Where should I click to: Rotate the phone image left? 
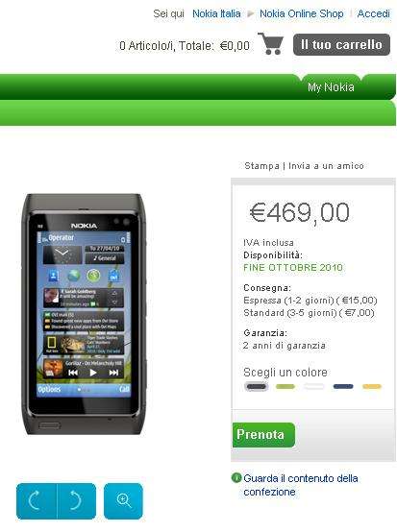click(x=37, y=500)
